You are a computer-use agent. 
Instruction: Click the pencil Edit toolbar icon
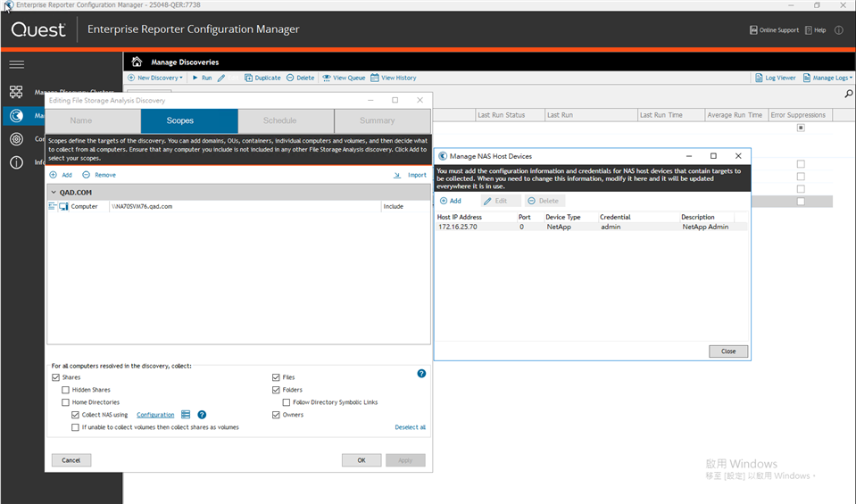[x=221, y=78]
